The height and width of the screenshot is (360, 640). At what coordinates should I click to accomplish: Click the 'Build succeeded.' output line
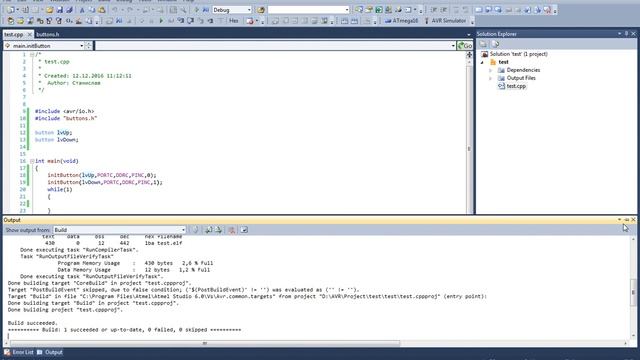click(x=33, y=323)
